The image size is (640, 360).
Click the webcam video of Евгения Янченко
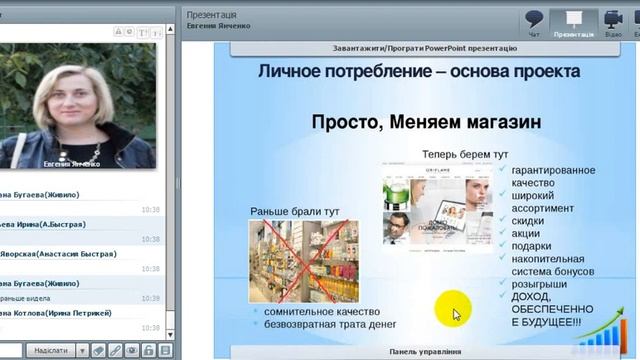coord(78,106)
